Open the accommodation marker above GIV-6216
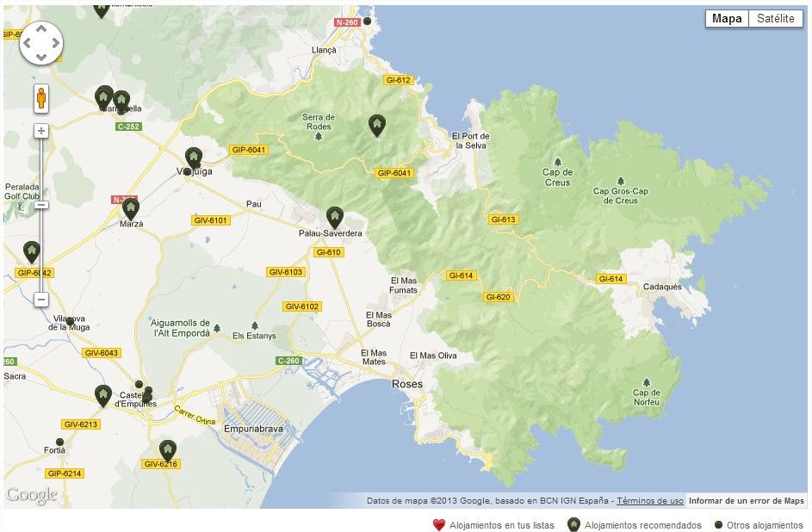The height and width of the screenshot is (532, 812). (168, 449)
